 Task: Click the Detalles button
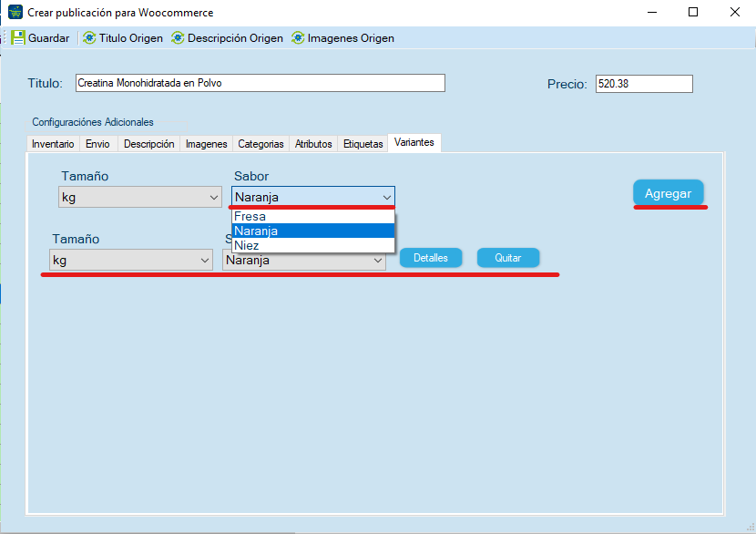[x=431, y=258]
